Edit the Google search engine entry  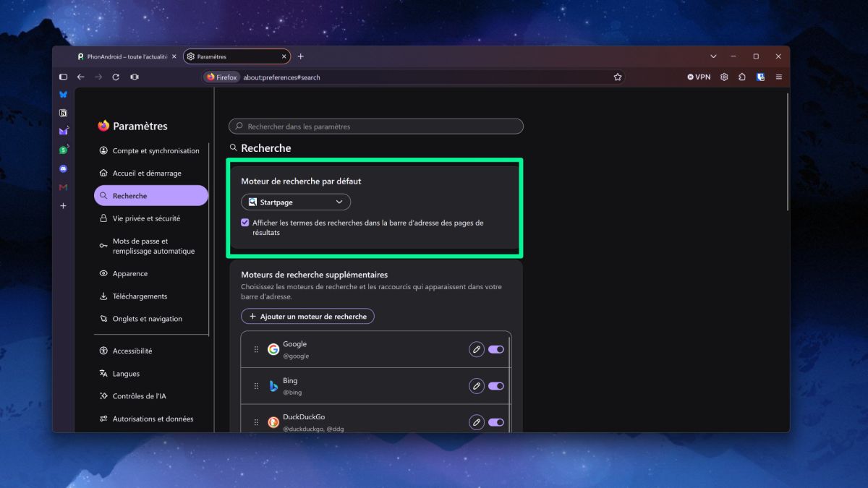pyautogui.click(x=476, y=349)
